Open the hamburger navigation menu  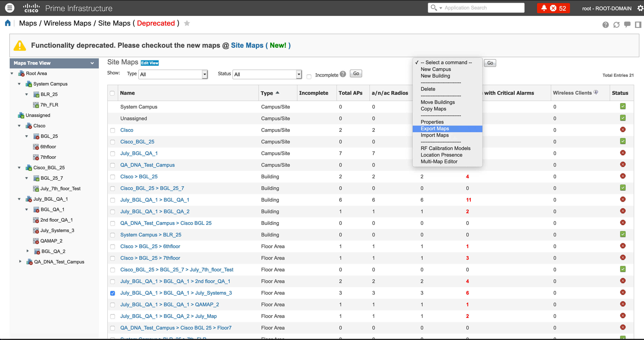[x=9, y=8]
